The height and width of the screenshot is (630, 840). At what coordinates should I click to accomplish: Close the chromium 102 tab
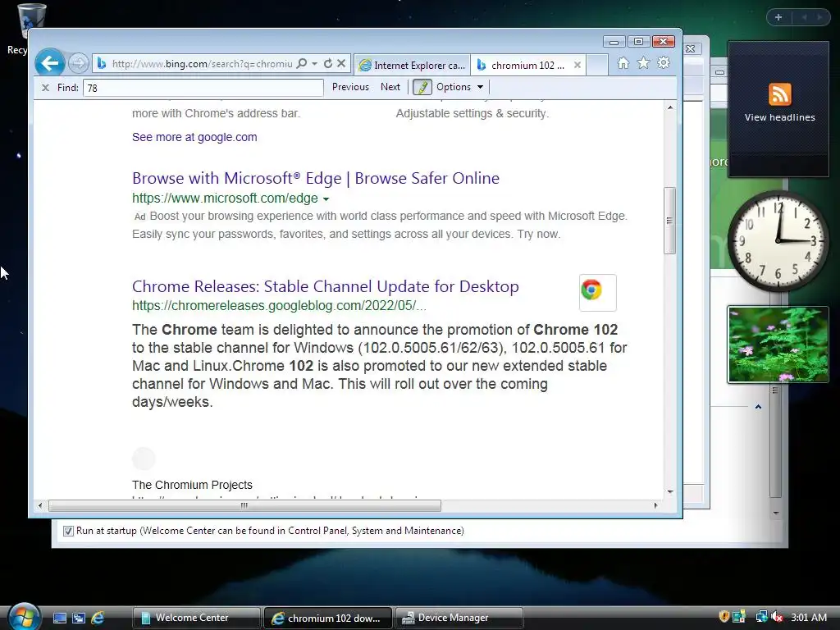(x=577, y=65)
